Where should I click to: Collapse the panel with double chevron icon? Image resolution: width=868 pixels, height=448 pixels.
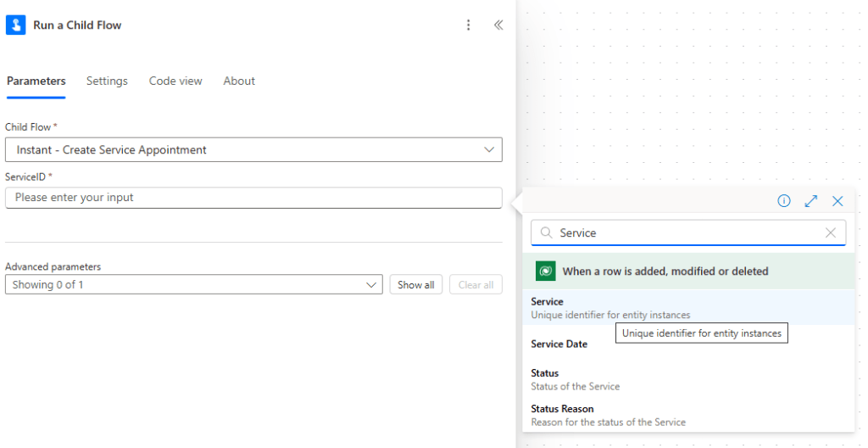point(498,25)
